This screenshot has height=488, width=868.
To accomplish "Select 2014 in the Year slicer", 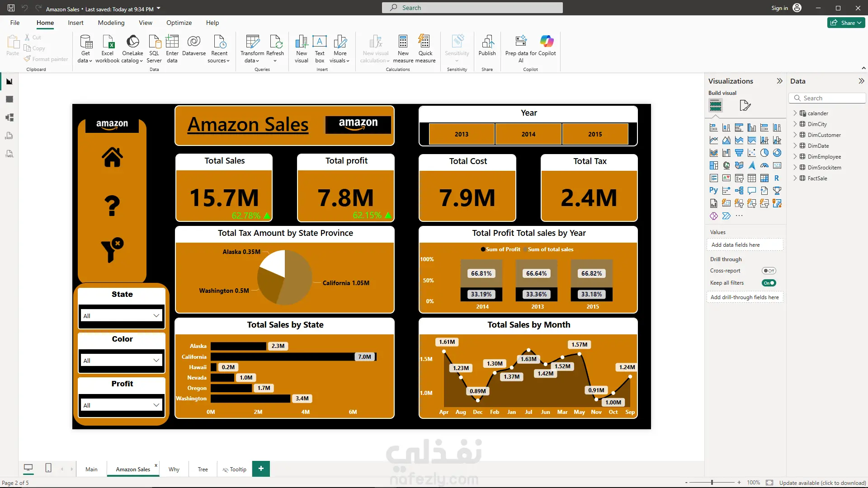I will (x=528, y=134).
